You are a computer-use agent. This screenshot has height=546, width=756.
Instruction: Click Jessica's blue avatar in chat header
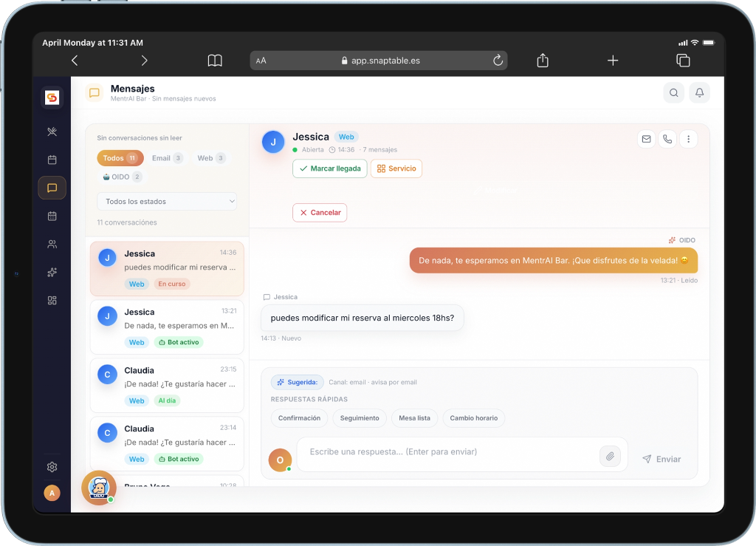click(273, 143)
